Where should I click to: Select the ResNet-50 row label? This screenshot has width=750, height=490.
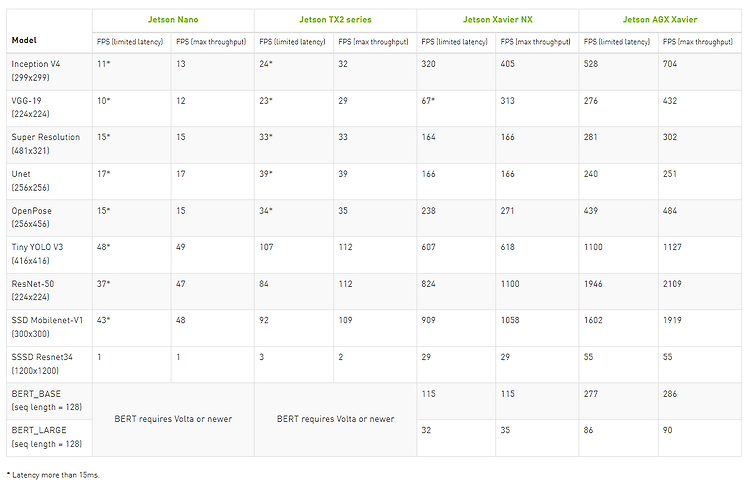click(x=33, y=290)
